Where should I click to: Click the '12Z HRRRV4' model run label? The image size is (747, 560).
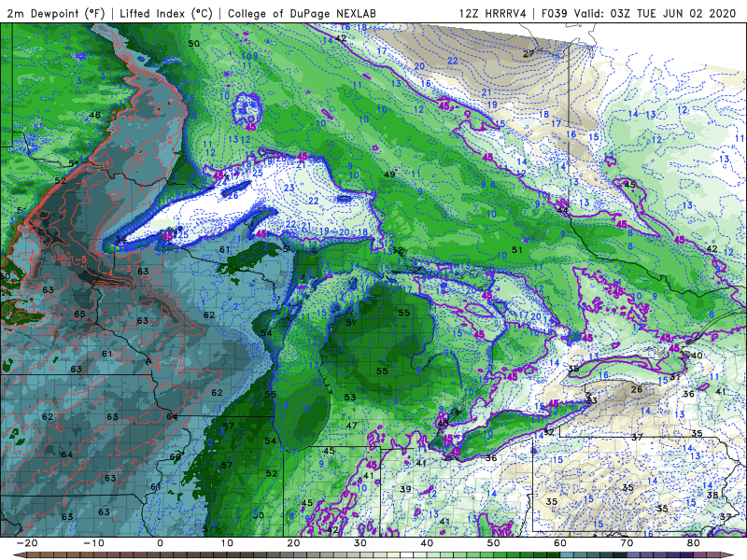point(493,13)
